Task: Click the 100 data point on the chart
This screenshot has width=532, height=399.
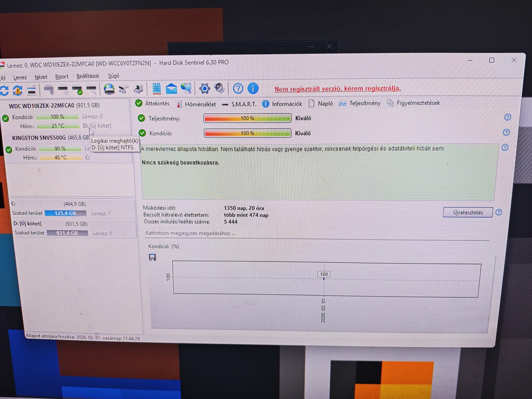Action: click(x=324, y=279)
